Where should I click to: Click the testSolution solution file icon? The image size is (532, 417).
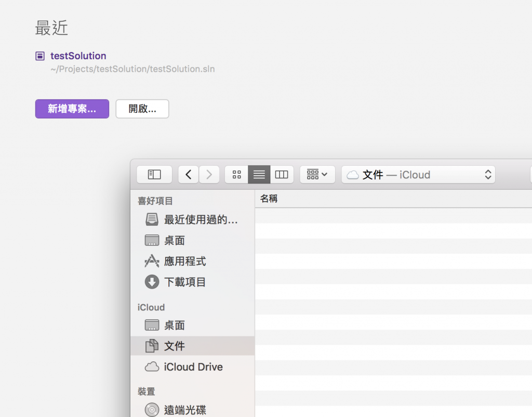tap(40, 56)
